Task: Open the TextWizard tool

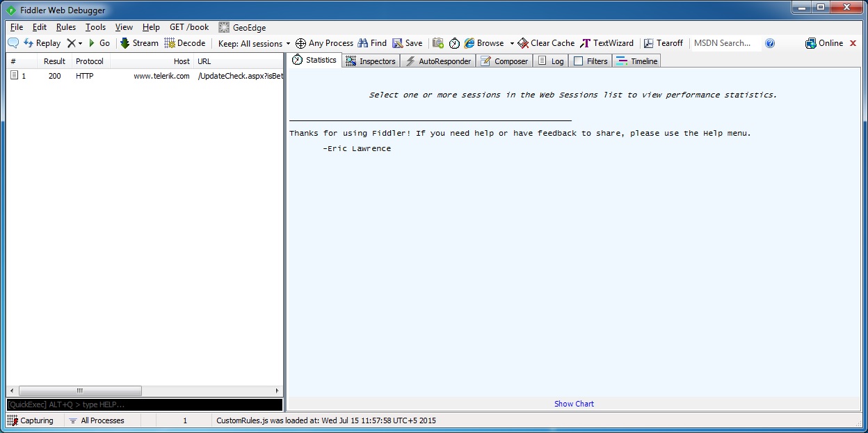Action: point(606,43)
